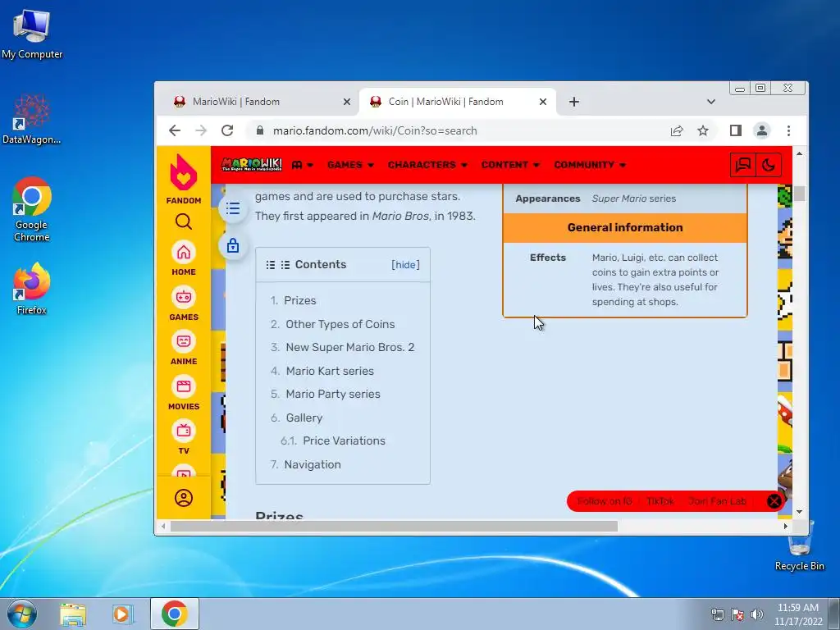Select DataWagon desktop shortcut
Image resolution: width=840 pixels, height=630 pixels.
32,120
